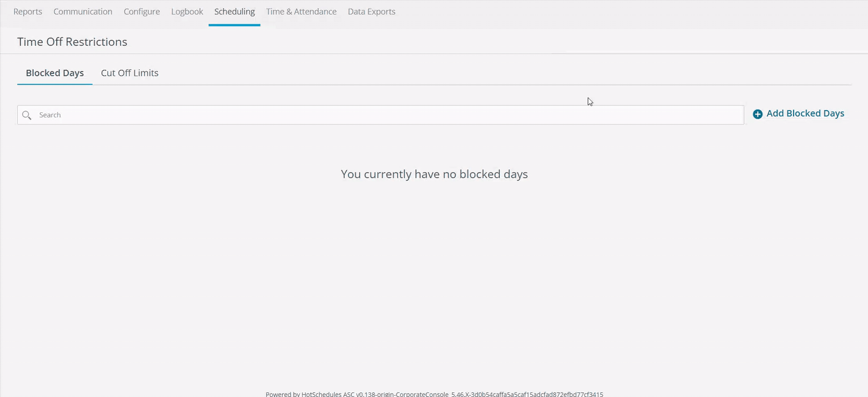The image size is (868, 397).
Task: Switch to the Blocked Days tab
Action: pyautogui.click(x=55, y=73)
